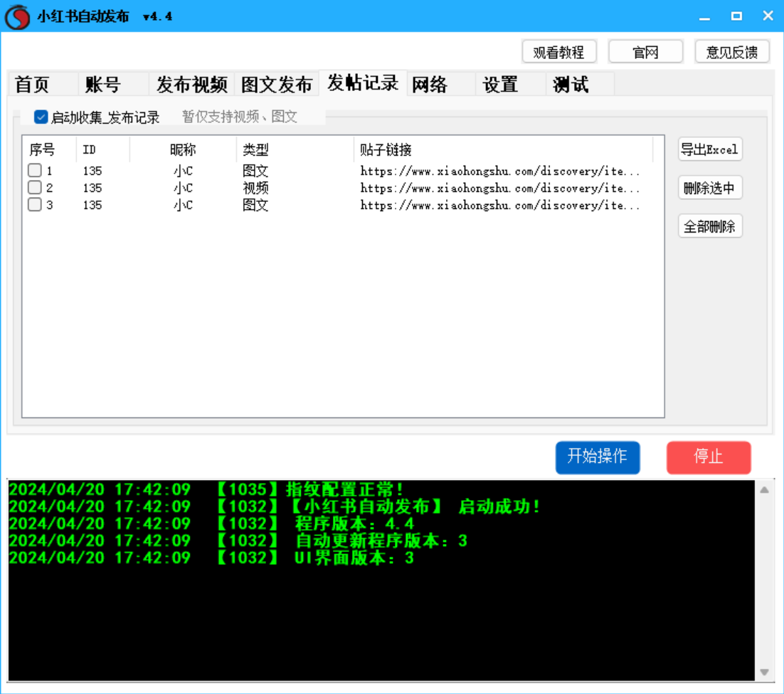Click the ID column header
Screen dimensions: 784x694
pyautogui.click(x=103, y=149)
